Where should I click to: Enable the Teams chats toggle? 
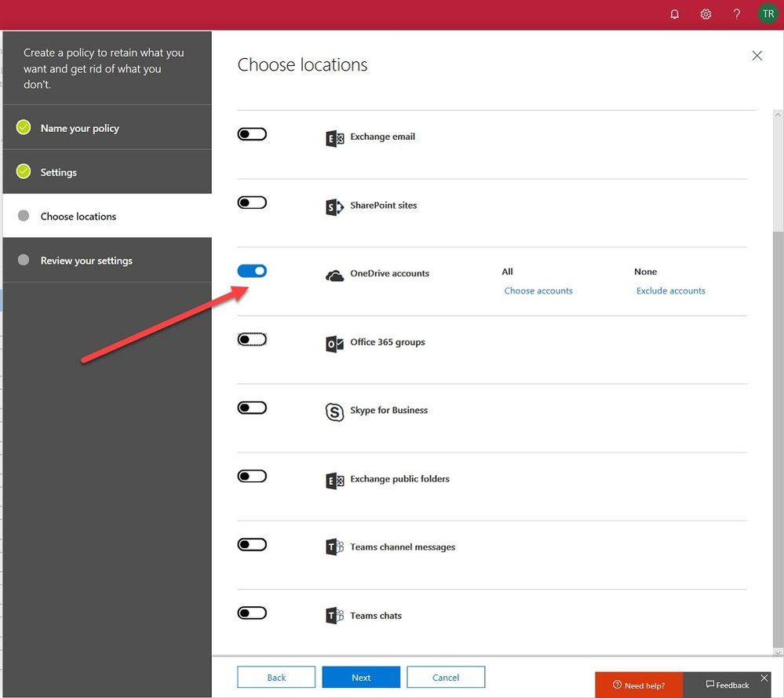[252, 613]
